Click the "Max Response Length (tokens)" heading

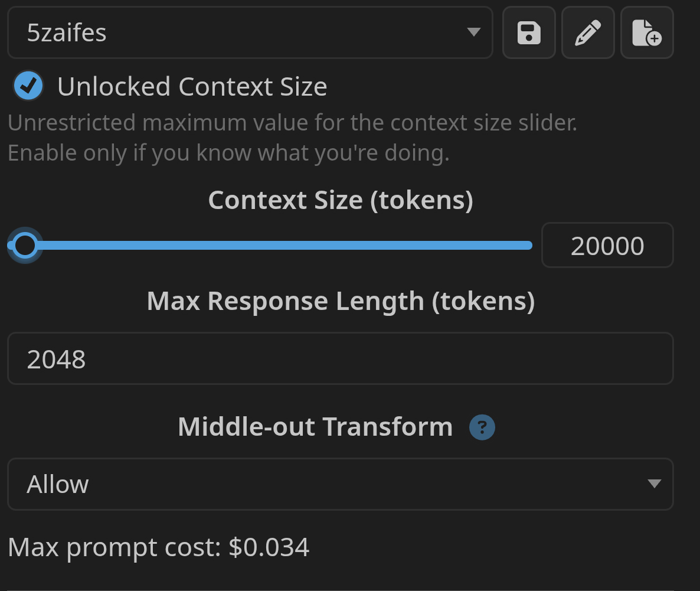click(341, 301)
